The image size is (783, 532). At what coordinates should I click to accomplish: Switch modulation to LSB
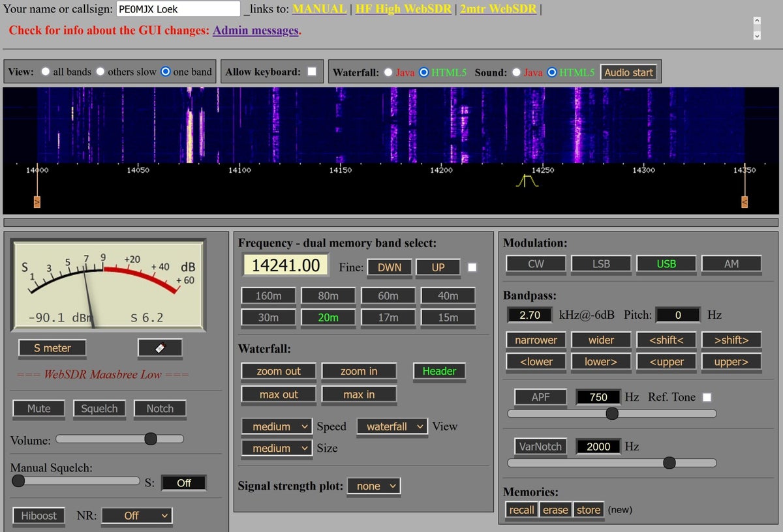pyautogui.click(x=601, y=264)
